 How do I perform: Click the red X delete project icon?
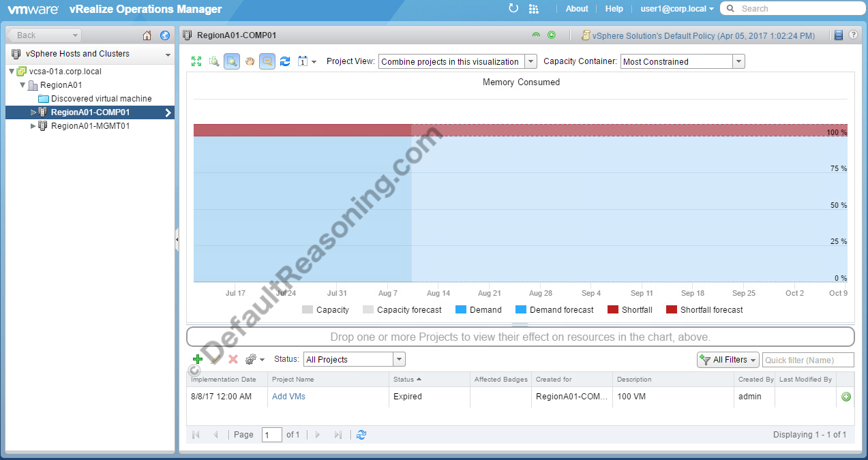[x=233, y=359]
